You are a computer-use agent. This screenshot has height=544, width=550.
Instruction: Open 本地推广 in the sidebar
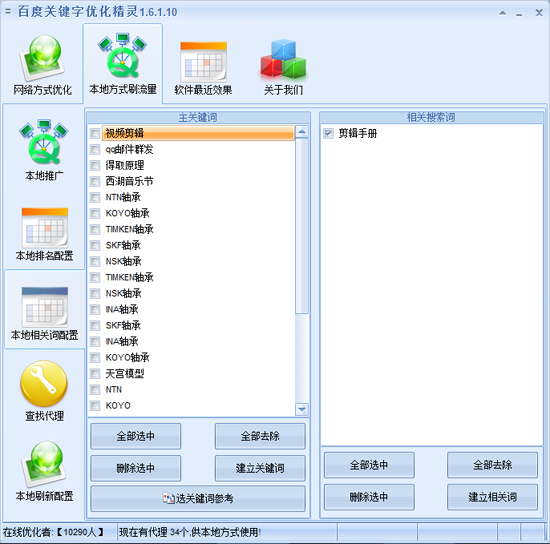(44, 150)
